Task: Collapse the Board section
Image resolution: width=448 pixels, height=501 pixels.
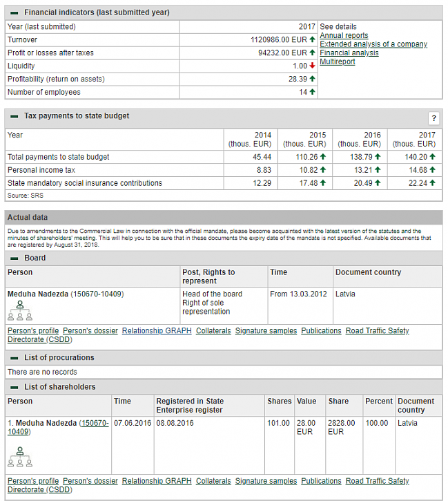Action: 14,258
